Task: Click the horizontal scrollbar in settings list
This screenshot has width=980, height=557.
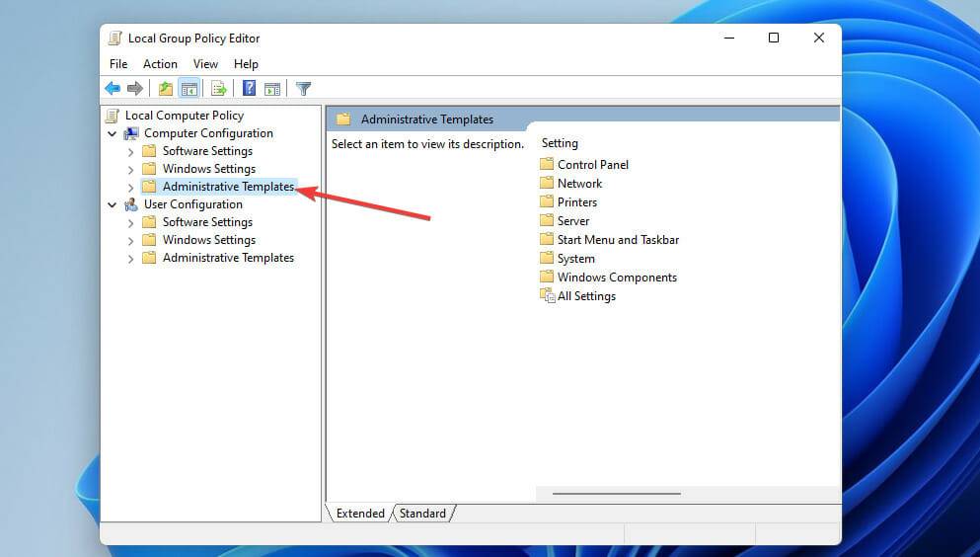Action: tap(616, 494)
